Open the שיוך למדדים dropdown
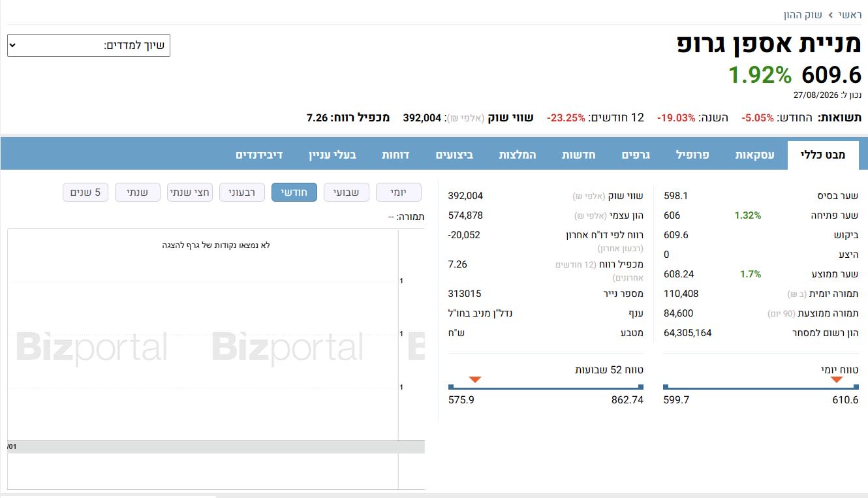 coord(89,46)
